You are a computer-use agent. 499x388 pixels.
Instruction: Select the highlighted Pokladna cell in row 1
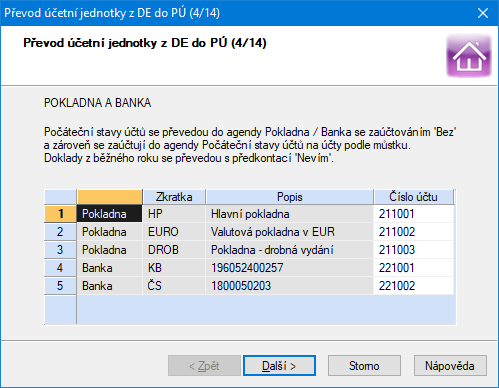pos(110,214)
